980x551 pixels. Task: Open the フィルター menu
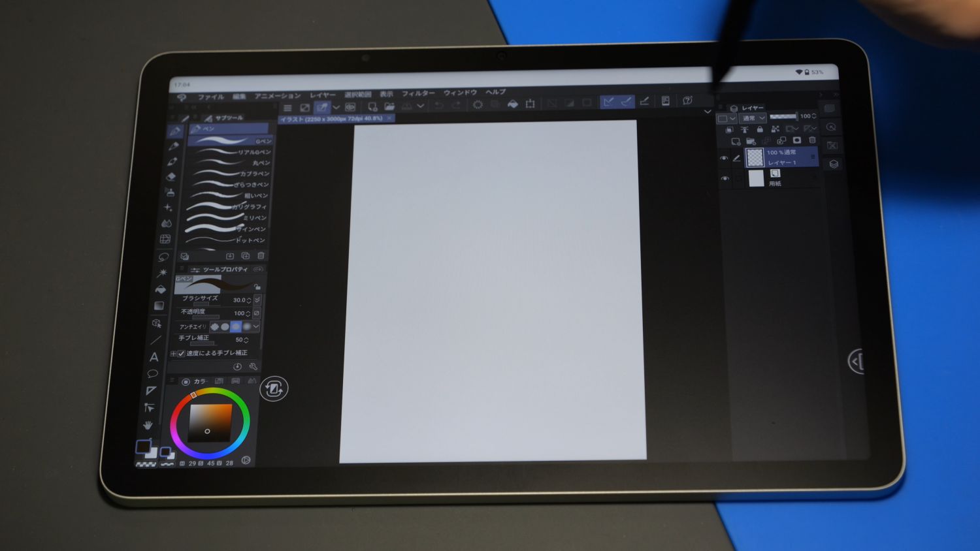[x=418, y=93]
